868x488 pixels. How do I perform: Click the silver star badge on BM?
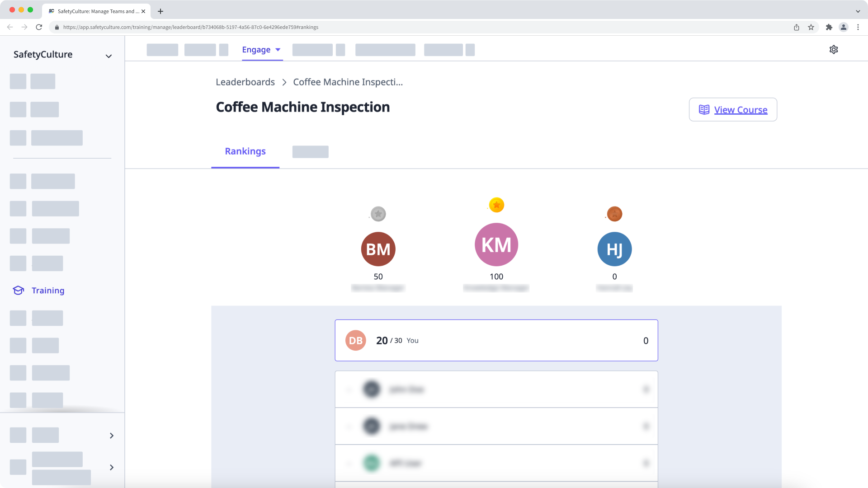378,213
